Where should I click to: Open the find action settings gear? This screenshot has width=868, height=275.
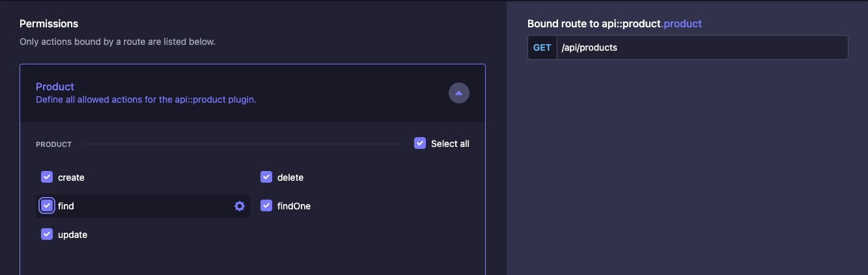point(240,206)
